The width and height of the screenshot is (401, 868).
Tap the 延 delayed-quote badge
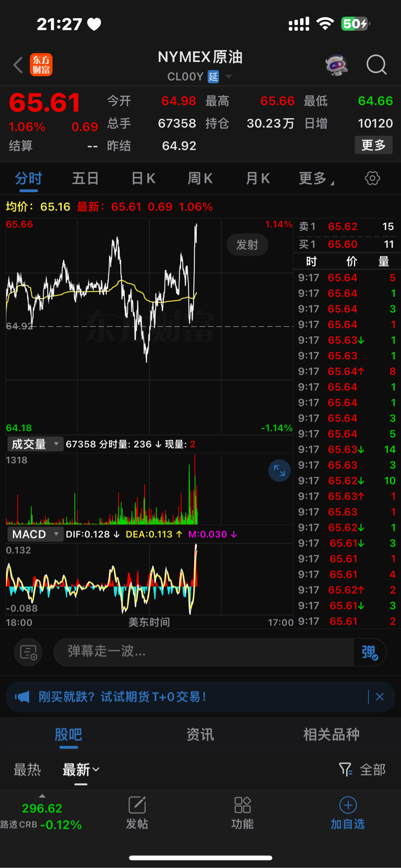213,77
